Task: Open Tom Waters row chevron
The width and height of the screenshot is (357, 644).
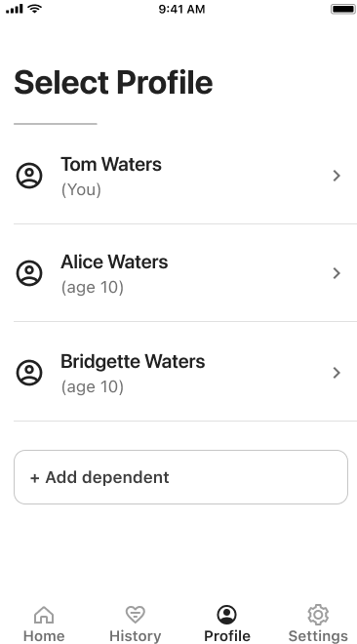Action: pyautogui.click(x=337, y=176)
